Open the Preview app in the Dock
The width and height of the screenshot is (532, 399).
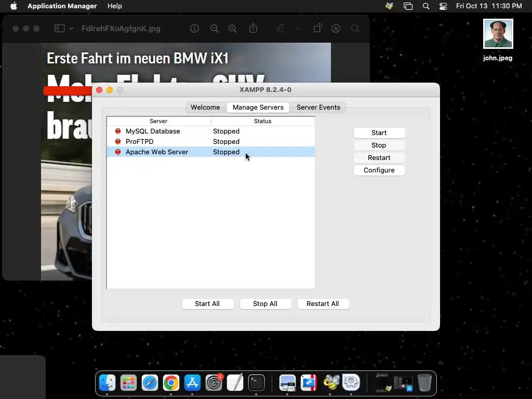(x=287, y=383)
